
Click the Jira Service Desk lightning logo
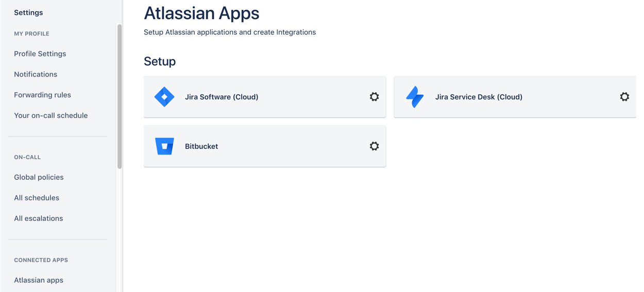(x=415, y=97)
